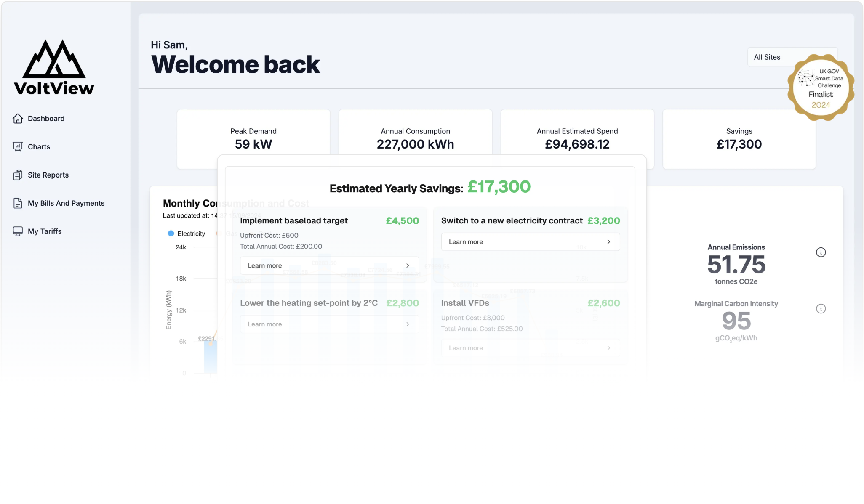864x504 pixels.
Task: Click the Marginal Carbon Intensity info icon
Action: tap(821, 309)
